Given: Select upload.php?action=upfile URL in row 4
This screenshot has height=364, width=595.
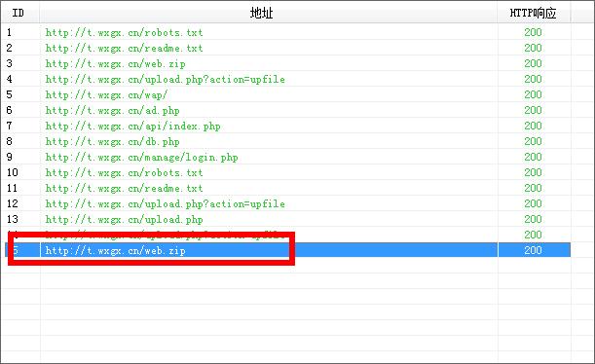Looking at the screenshot, I should tap(166, 79).
